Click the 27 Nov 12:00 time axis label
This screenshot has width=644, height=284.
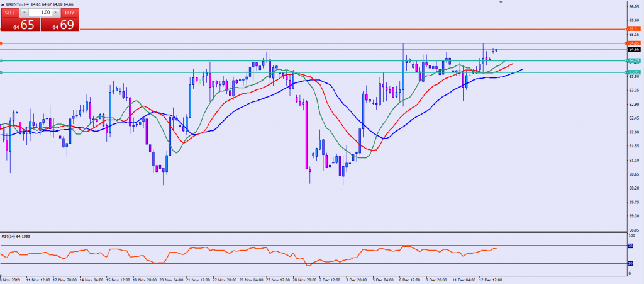tap(276, 278)
